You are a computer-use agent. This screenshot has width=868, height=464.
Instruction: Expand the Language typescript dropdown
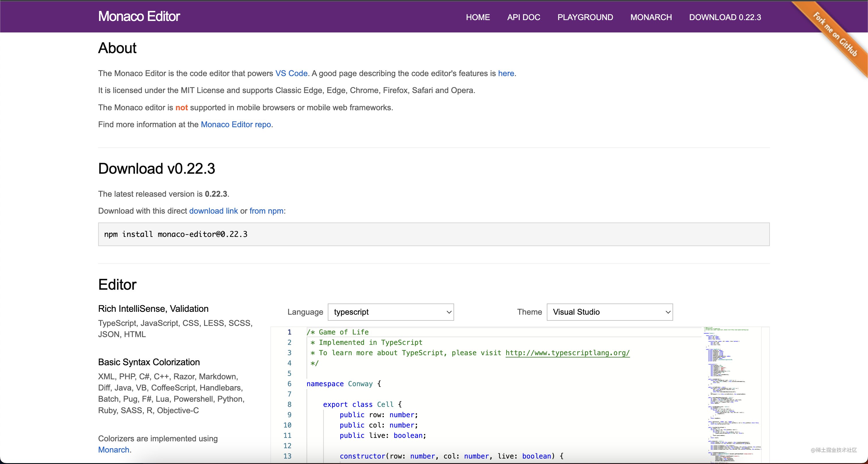click(x=391, y=312)
